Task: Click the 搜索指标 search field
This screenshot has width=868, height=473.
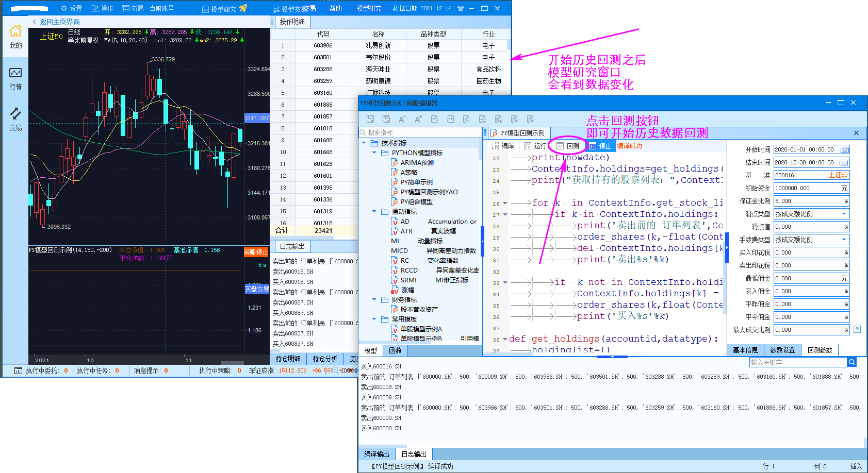Action: pyautogui.click(x=420, y=132)
